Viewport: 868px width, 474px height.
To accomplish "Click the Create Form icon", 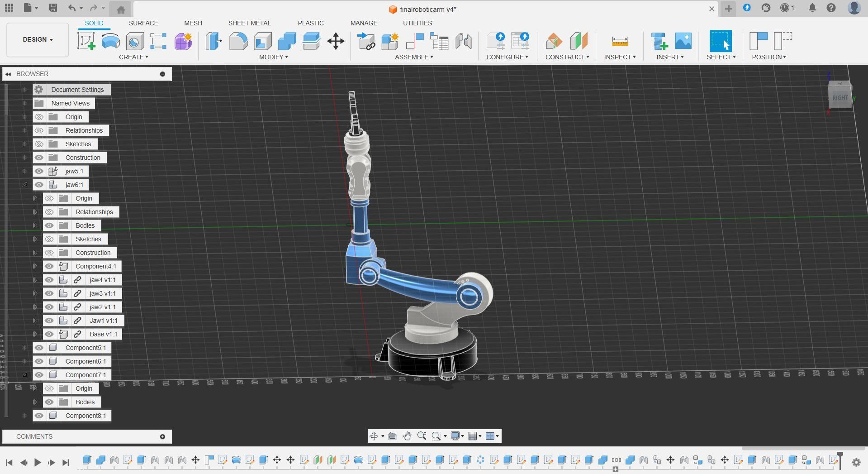I will click(x=183, y=41).
